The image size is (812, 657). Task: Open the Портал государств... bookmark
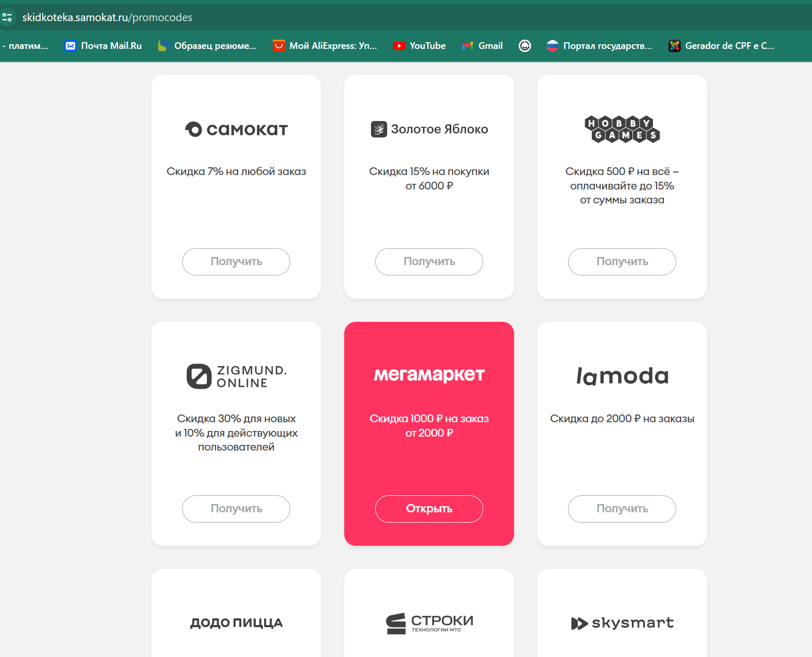(599, 46)
